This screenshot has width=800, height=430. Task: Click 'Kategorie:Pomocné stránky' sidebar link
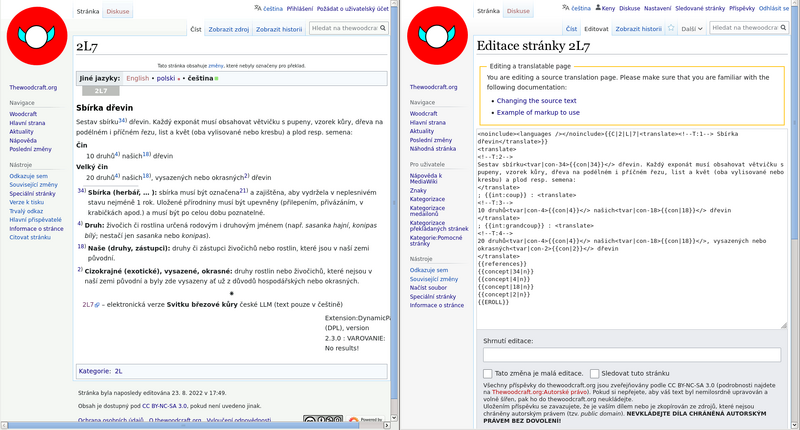[x=436, y=240]
